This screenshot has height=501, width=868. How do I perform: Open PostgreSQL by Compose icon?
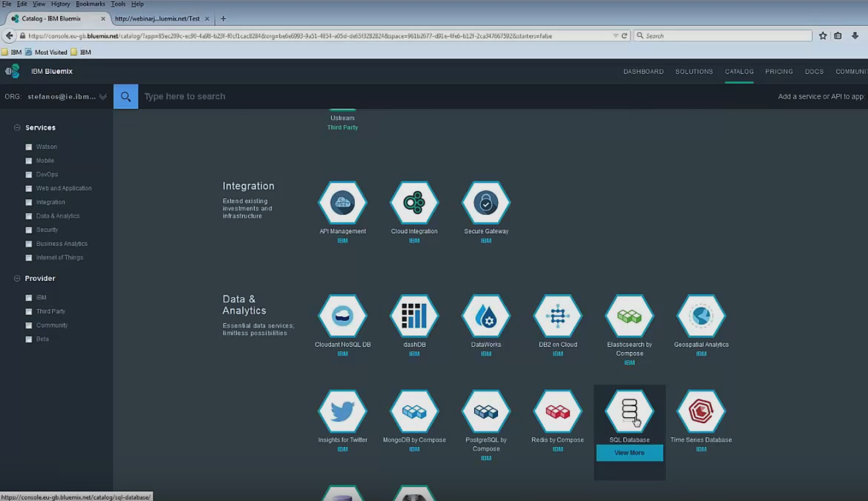(486, 411)
